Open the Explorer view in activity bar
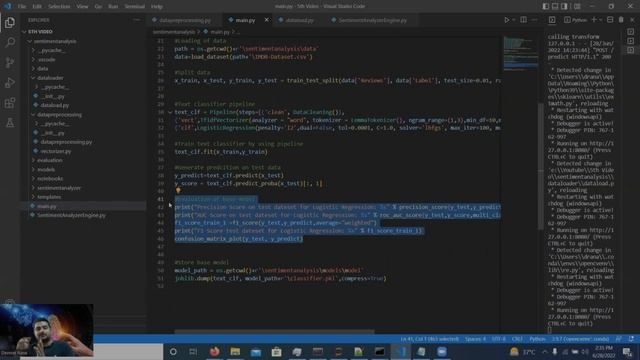This screenshot has height=360, width=640. coord(10,23)
